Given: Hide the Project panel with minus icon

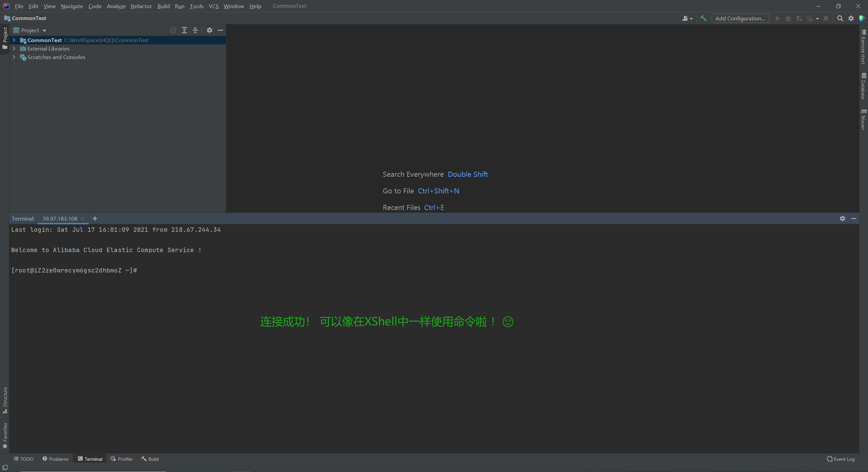Looking at the screenshot, I should 220,30.
